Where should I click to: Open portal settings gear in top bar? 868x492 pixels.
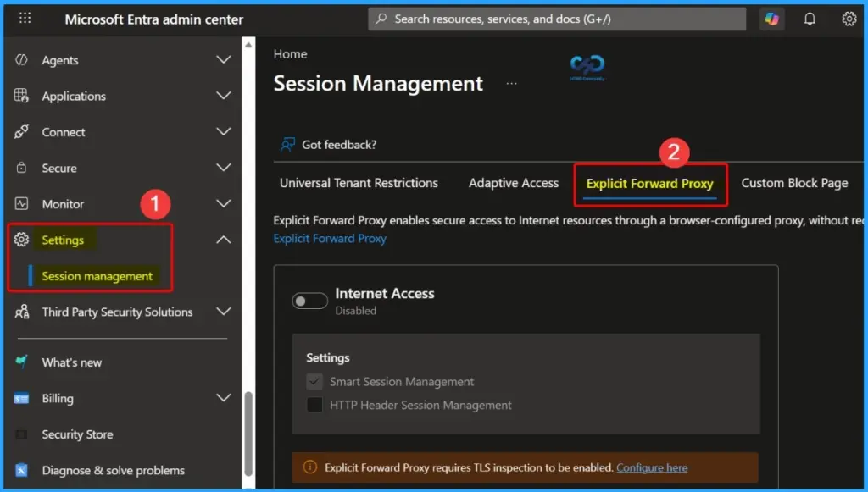tap(849, 19)
